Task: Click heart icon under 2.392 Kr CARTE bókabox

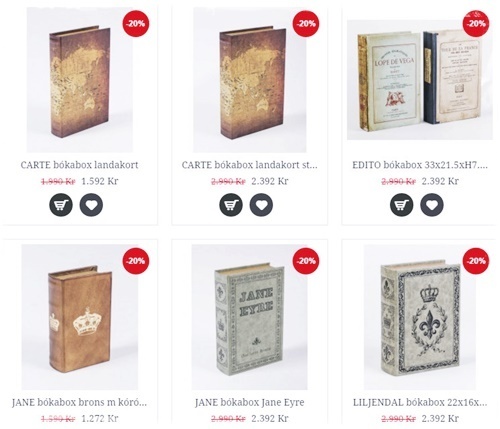Action: click(261, 205)
